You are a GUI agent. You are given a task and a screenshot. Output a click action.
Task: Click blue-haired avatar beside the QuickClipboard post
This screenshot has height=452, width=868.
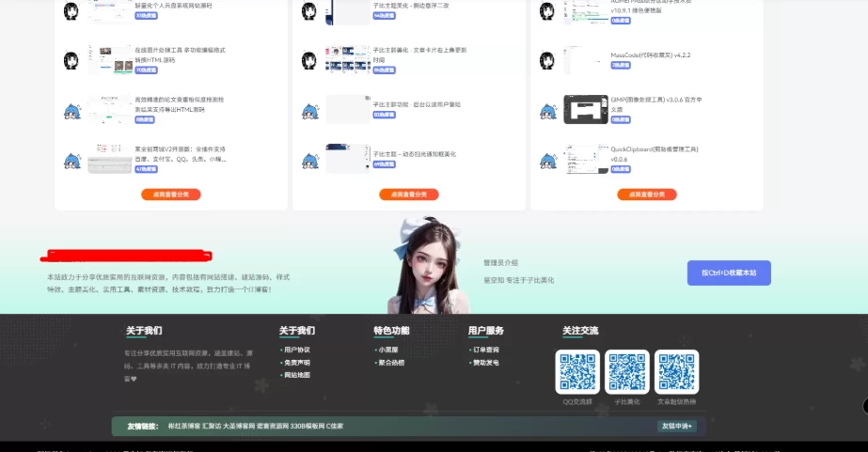pos(548,161)
